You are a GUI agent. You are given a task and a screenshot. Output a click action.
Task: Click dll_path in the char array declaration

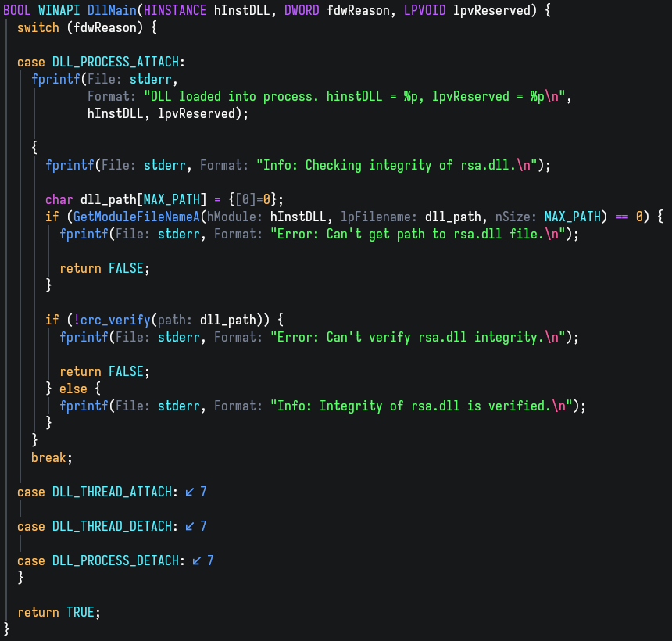point(108,200)
